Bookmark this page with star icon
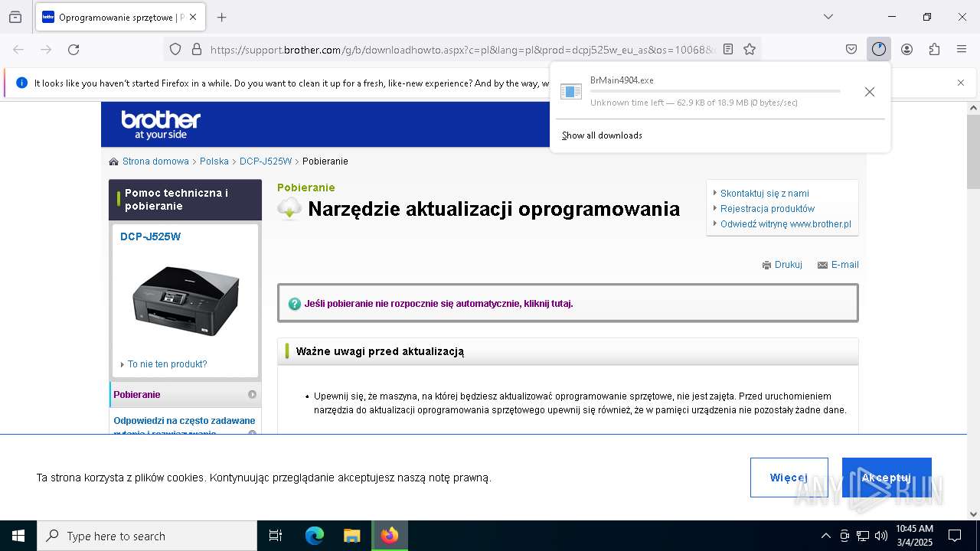 click(750, 49)
